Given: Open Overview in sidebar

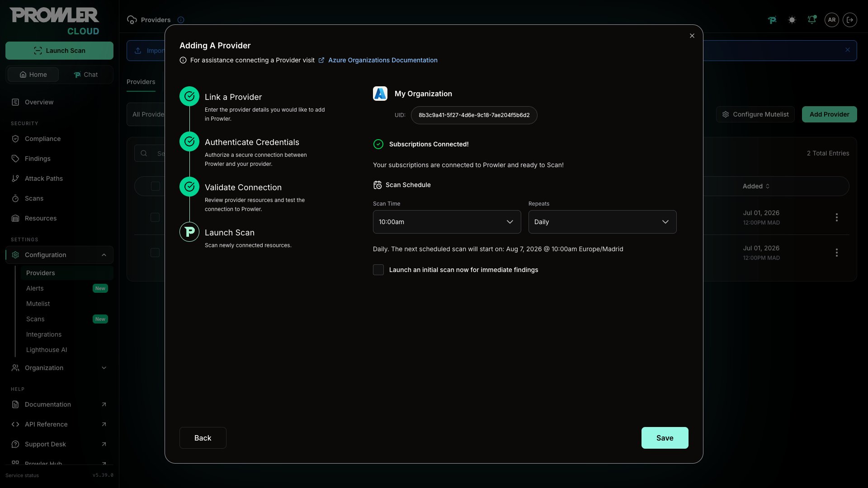Looking at the screenshot, I should (x=59, y=102).
